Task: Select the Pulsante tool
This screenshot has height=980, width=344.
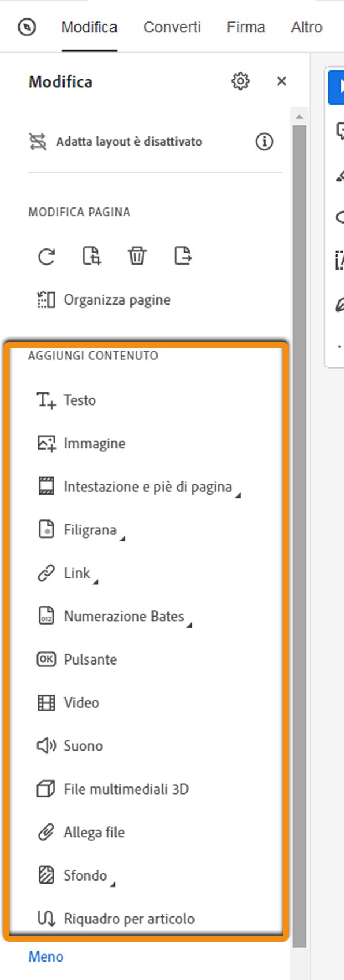Action: [89, 659]
